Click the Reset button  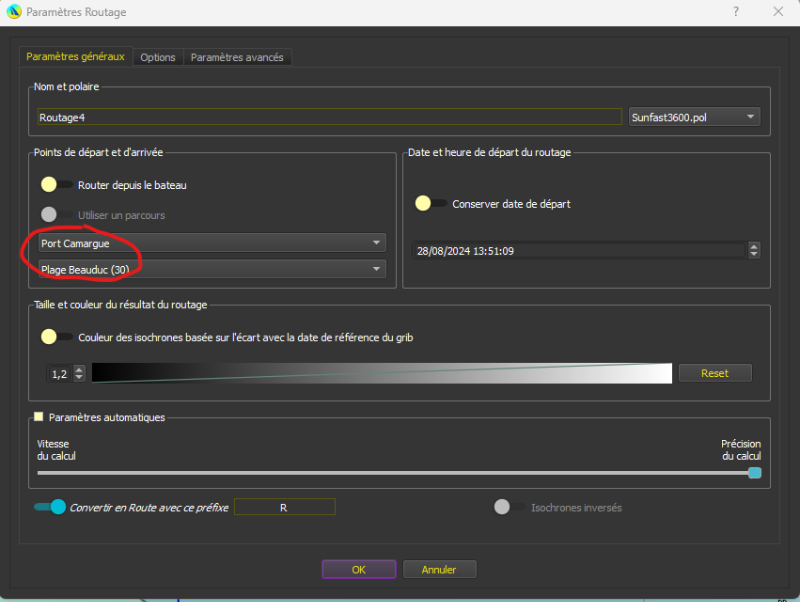[715, 373]
